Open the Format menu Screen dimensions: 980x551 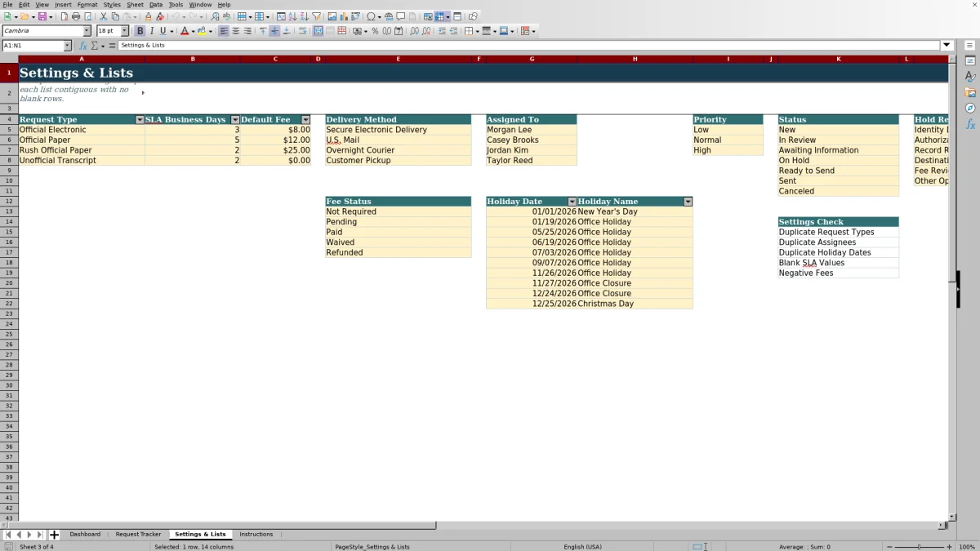click(87, 5)
